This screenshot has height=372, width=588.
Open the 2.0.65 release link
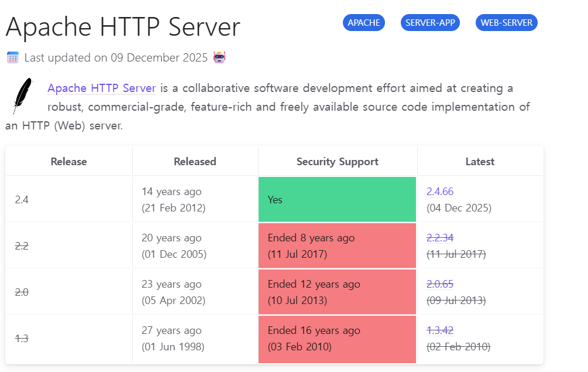(x=440, y=284)
